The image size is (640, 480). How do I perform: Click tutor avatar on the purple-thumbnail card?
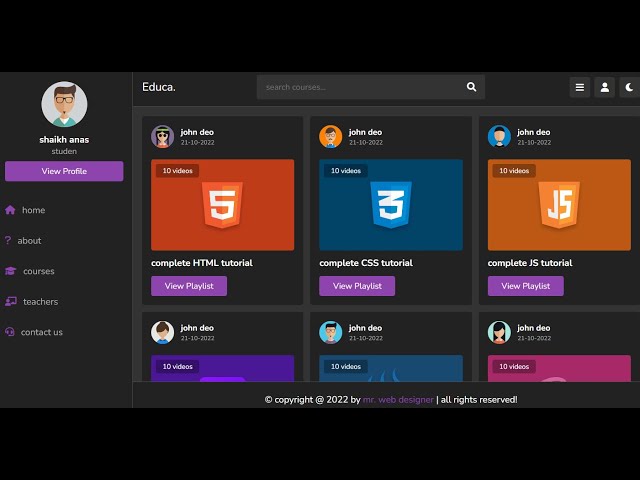[x=162, y=332]
